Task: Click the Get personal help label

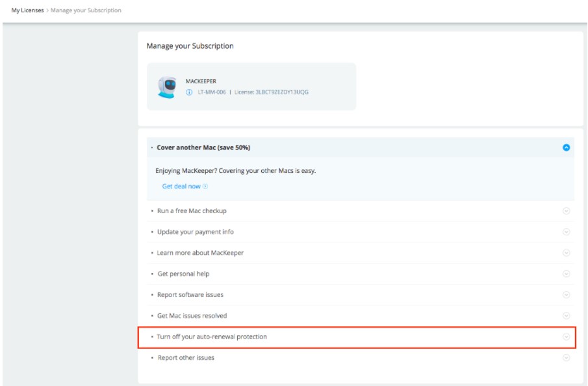Action: pyautogui.click(x=183, y=274)
